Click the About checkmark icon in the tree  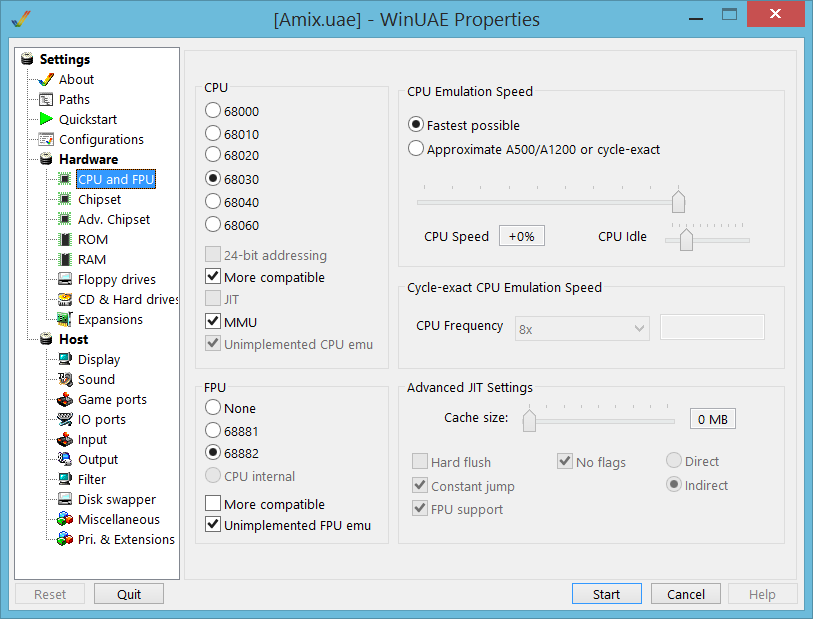46,79
